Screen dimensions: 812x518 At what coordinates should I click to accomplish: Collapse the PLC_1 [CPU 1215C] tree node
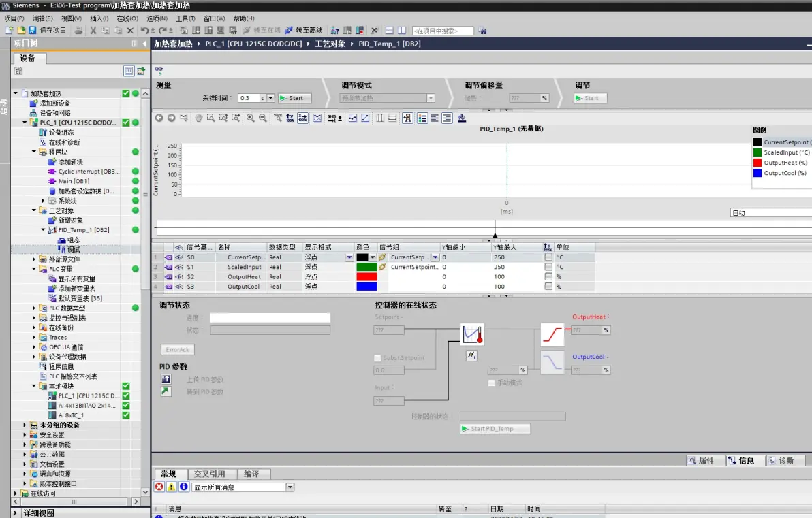[x=25, y=123]
